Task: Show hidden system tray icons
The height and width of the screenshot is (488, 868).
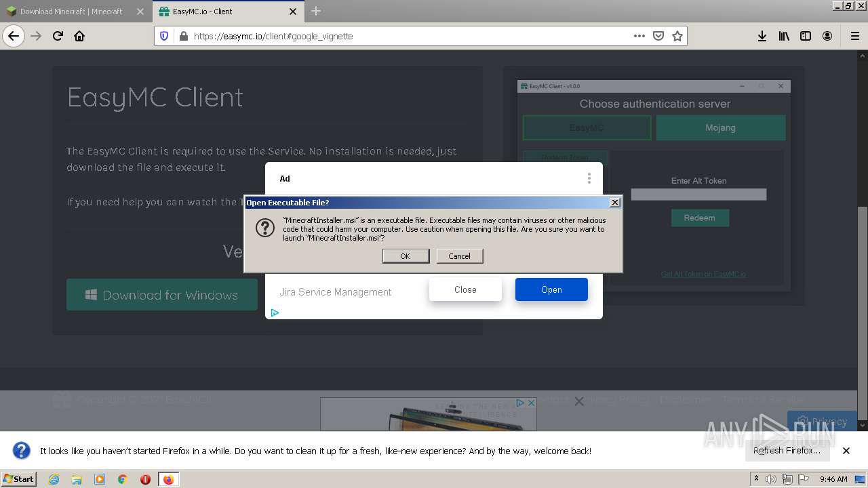Action: [x=757, y=479]
